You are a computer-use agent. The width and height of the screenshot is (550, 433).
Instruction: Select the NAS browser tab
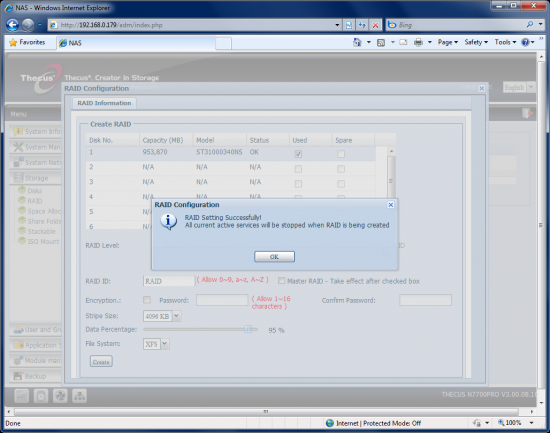[x=135, y=43]
